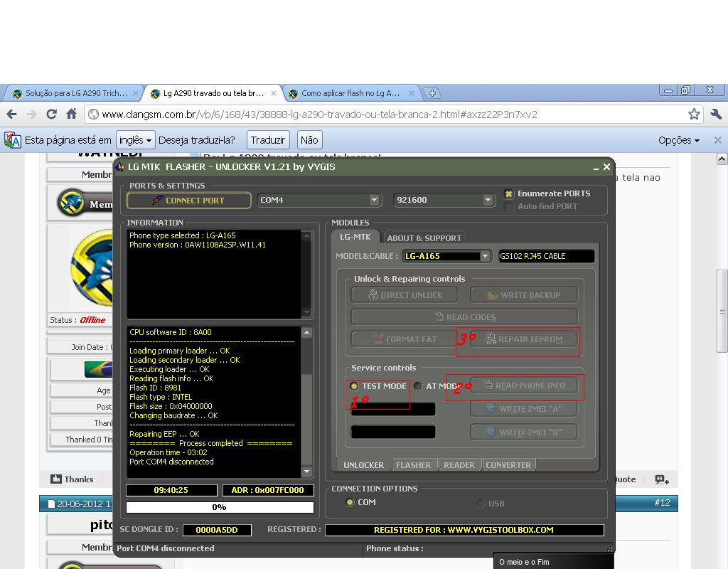Click the web page vertical scrollbar
Viewport: 728px width, 569px height.
[722, 312]
